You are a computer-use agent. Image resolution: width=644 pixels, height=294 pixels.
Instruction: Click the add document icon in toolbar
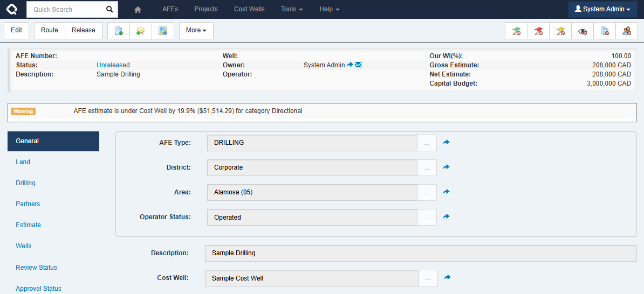(x=119, y=31)
